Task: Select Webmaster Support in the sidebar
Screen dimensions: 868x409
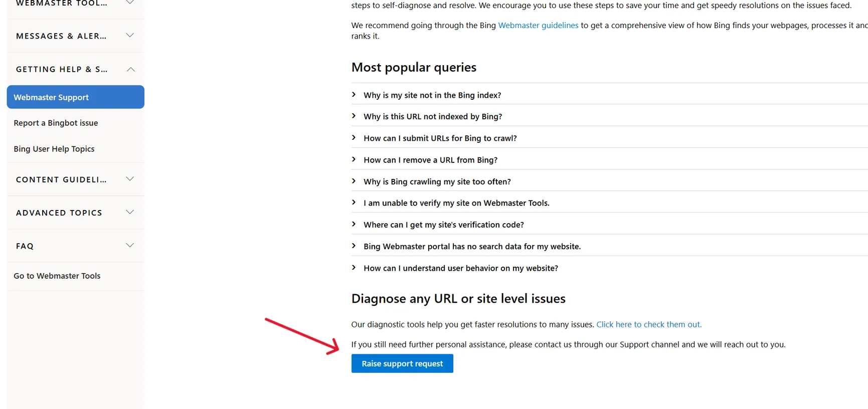Action: 76,97
